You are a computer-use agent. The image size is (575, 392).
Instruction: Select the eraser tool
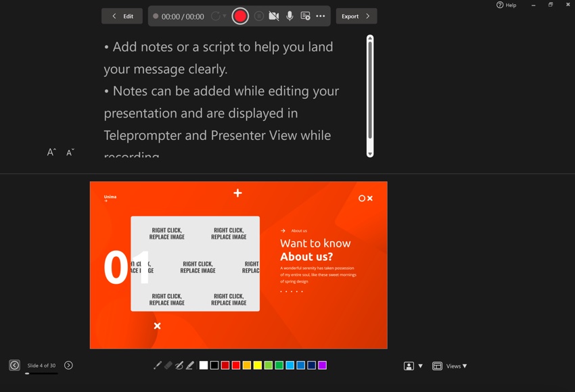168,365
